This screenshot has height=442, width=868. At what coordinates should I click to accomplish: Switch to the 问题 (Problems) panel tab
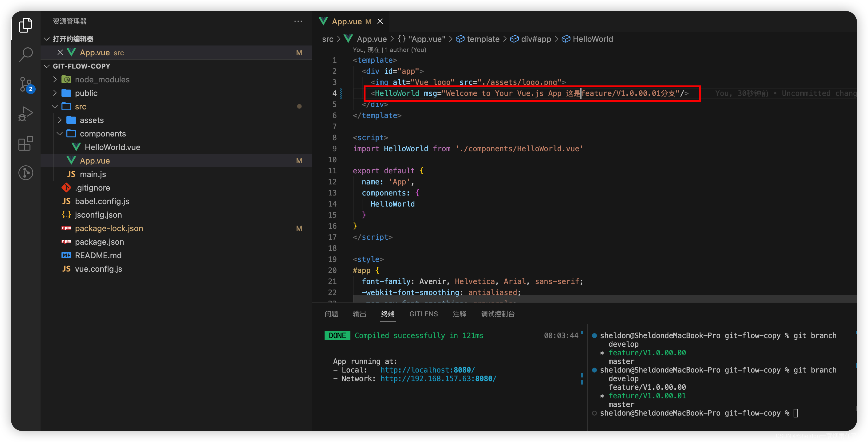331,314
